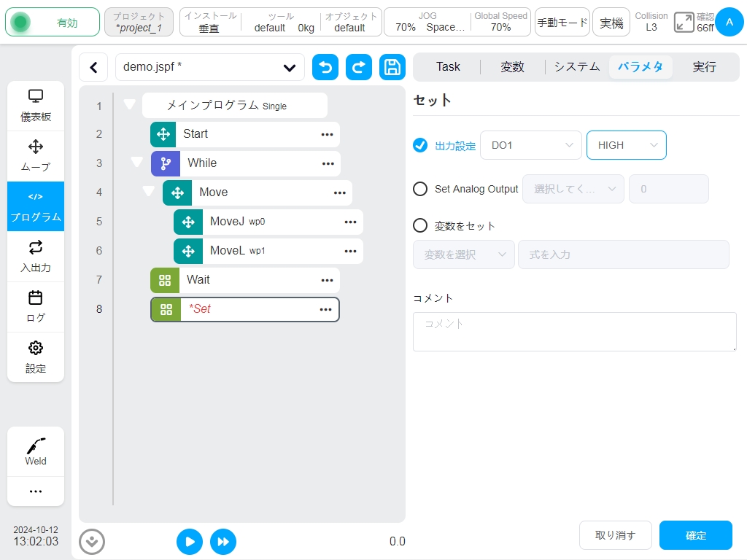Image resolution: width=747 pixels, height=560 pixels.
Task: Click the fast-forward step button
Action: pos(223,542)
